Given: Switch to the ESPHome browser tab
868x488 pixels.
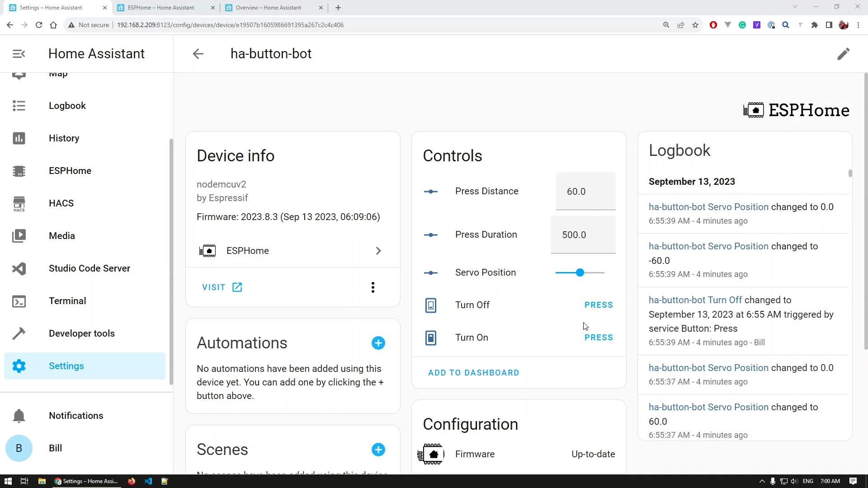Looking at the screenshot, I should tap(160, 7).
